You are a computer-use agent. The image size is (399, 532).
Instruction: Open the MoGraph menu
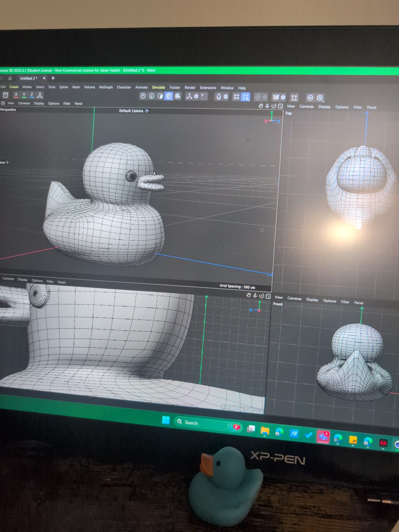(x=106, y=87)
